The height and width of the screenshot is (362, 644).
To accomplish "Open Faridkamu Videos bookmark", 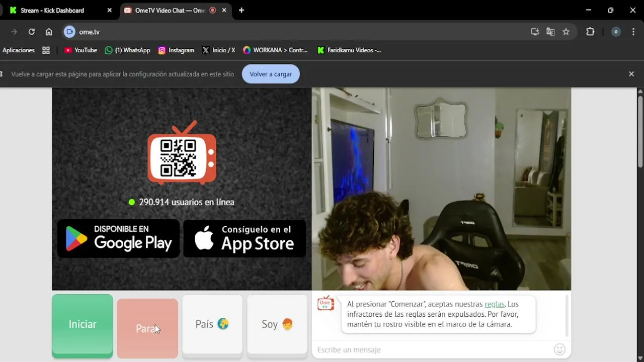I will (349, 50).
